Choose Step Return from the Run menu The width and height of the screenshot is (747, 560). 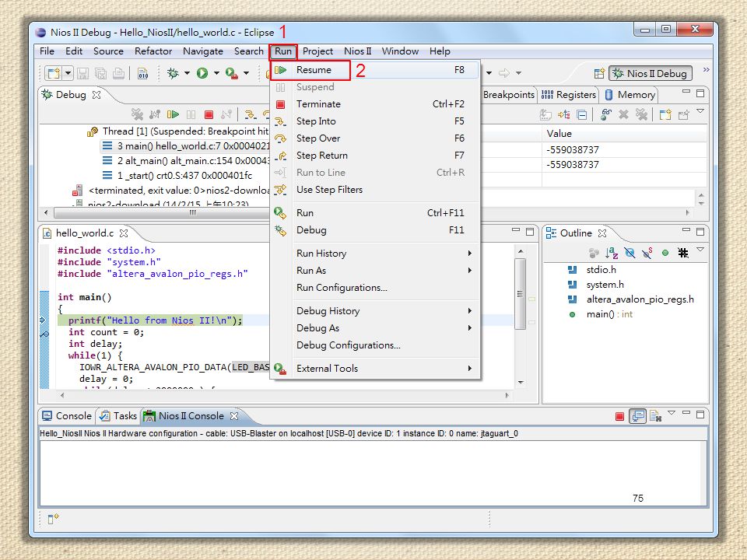click(373, 156)
